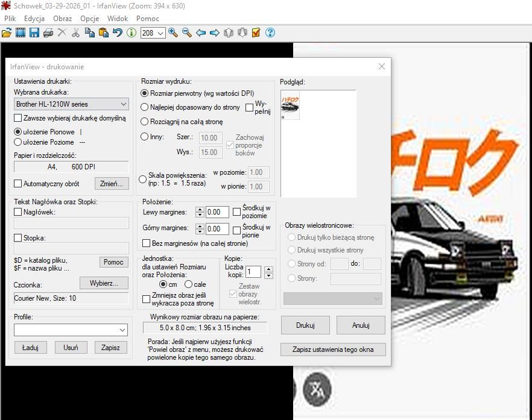Toggle the Wypełnij checkbox
The width and height of the screenshot is (532, 420).
pos(249,107)
